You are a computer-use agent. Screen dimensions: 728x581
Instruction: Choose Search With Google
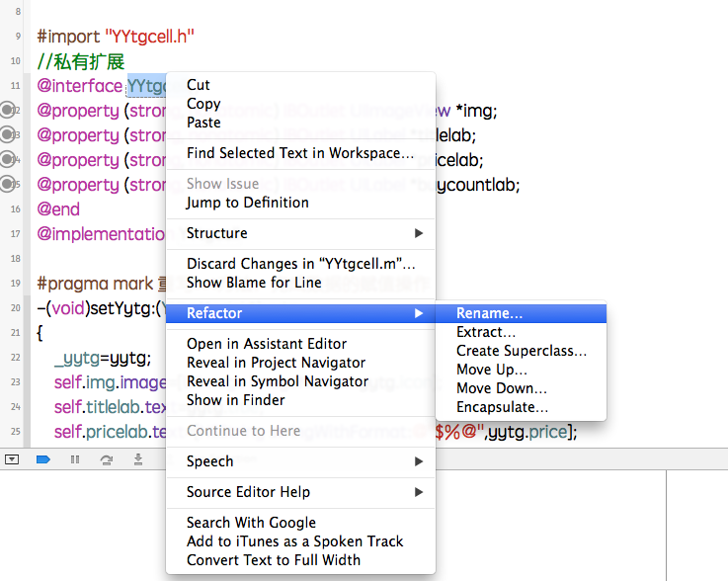[x=300, y=523]
